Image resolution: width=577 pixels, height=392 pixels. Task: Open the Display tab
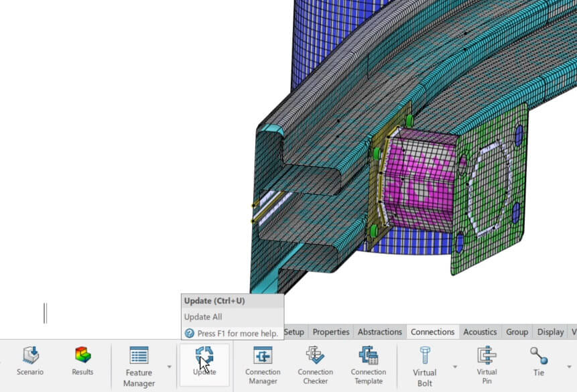(x=550, y=332)
